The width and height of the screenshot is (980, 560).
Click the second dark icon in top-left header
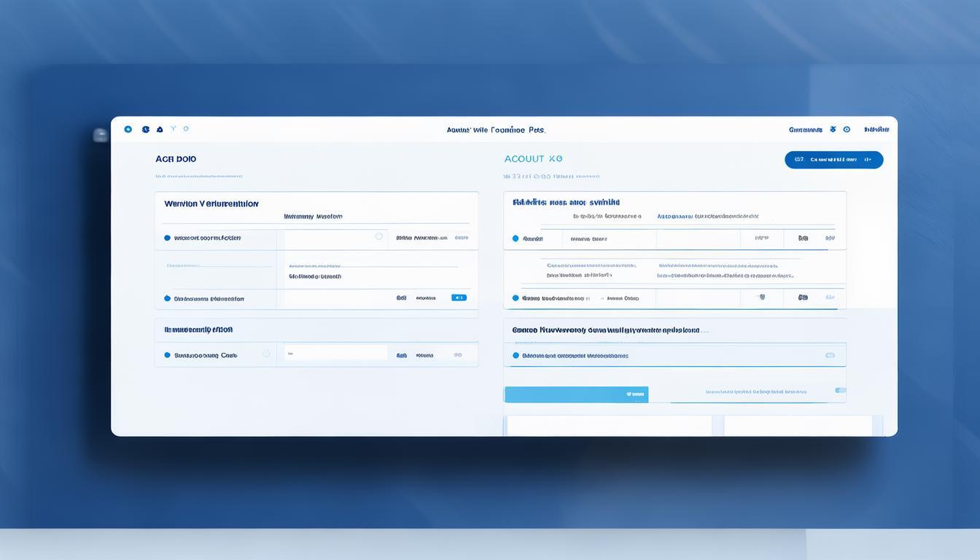[146, 129]
